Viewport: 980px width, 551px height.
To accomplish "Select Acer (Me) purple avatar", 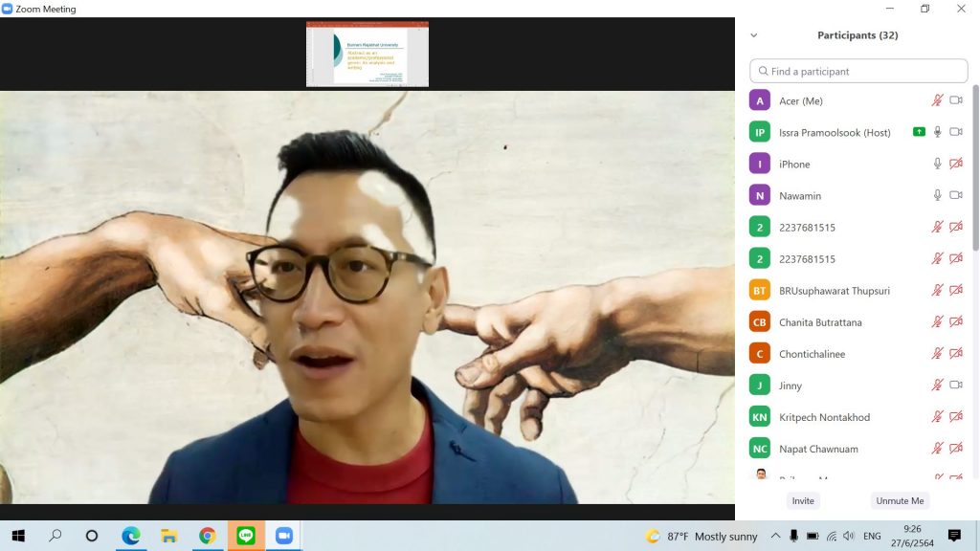I will [x=759, y=100].
